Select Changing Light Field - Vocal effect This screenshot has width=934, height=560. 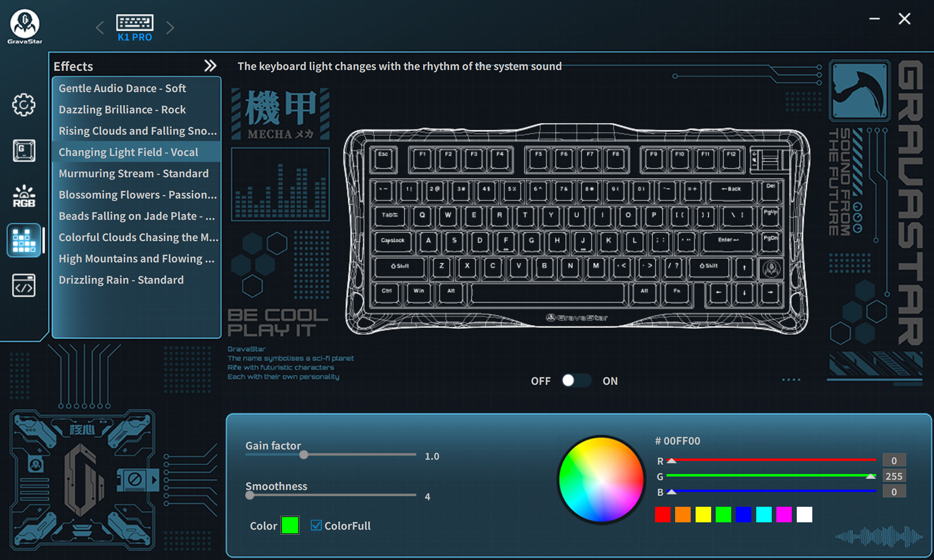tap(136, 152)
